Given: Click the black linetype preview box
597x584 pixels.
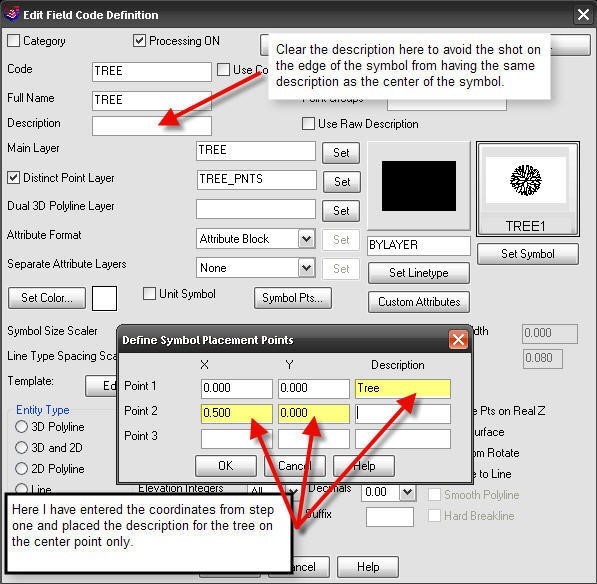Looking at the screenshot, I should [418, 186].
